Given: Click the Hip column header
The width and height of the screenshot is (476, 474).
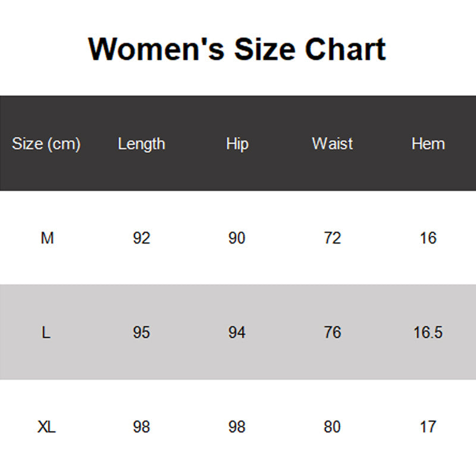Looking at the screenshot, I should [x=237, y=144].
